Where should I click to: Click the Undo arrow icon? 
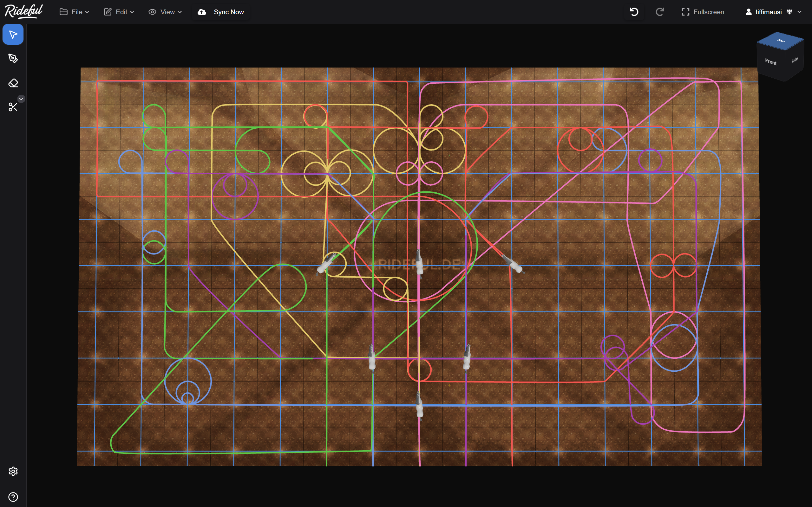[x=634, y=12]
